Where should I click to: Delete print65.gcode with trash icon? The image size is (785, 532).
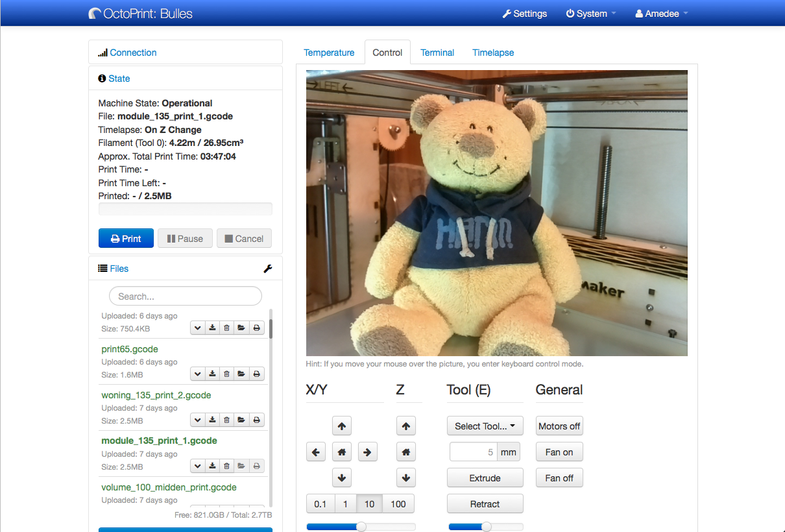[x=226, y=374]
